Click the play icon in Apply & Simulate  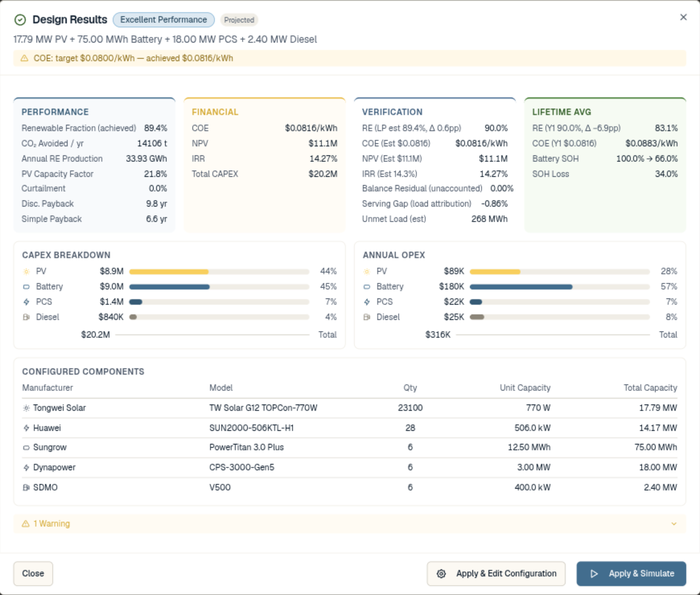pyautogui.click(x=594, y=573)
